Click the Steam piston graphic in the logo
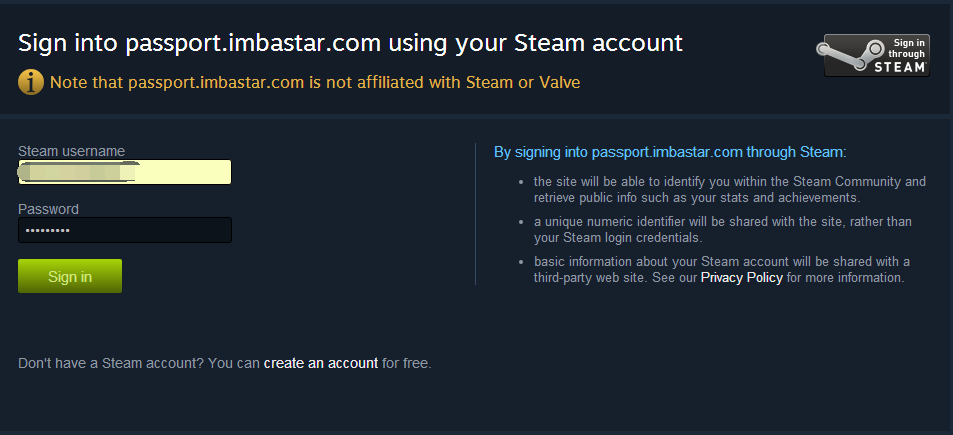Viewport: 953px width, 435px height. 848,55
